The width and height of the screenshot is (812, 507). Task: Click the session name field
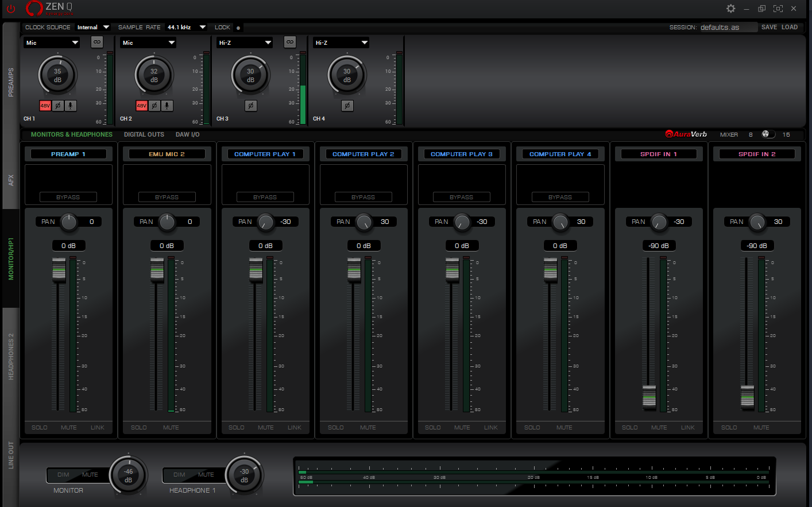coord(728,27)
